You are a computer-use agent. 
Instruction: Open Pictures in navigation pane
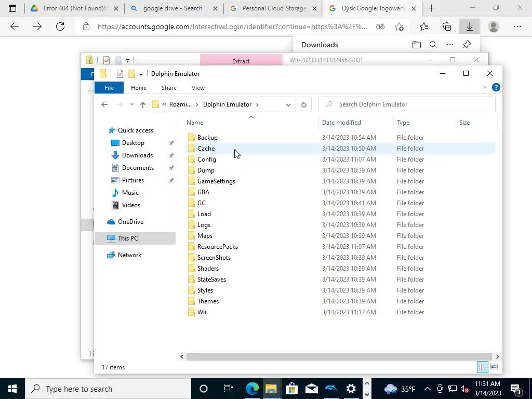[x=132, y=180]
